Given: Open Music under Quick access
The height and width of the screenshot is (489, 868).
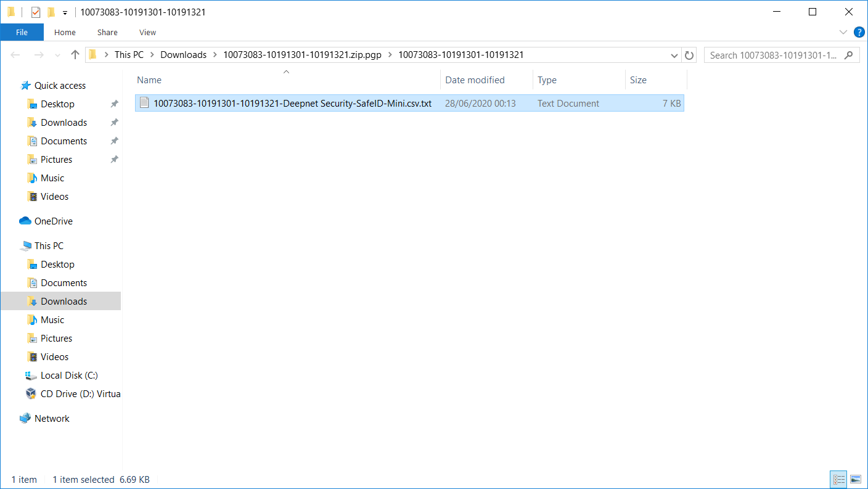Looking at the screenshot, I should click(x=52, y=178).
